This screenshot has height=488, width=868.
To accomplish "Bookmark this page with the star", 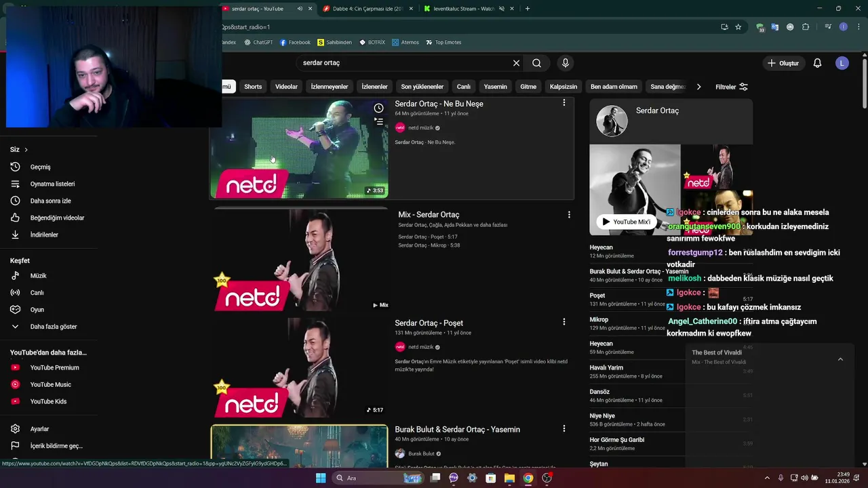I will pyautogui.click(x=738, y=27).
